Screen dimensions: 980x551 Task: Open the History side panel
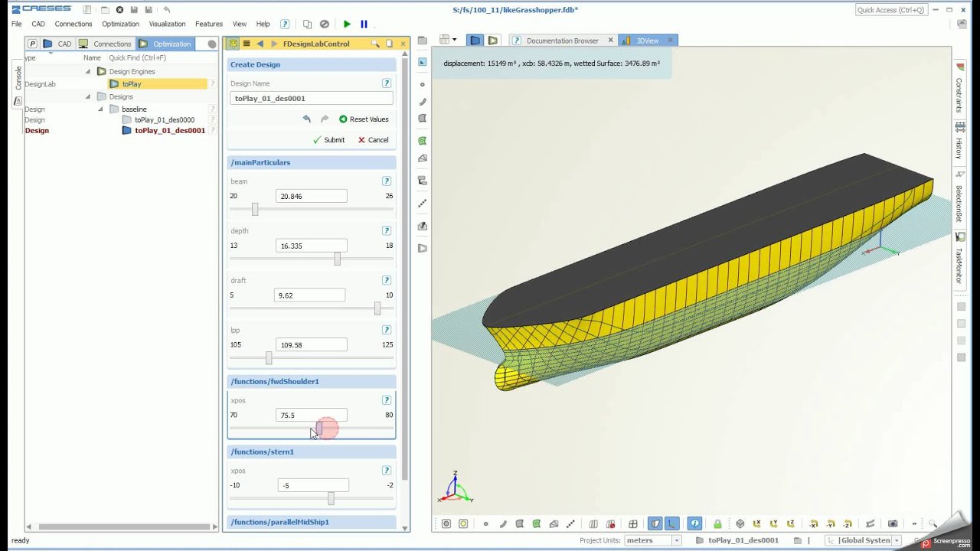click(959, 142)
